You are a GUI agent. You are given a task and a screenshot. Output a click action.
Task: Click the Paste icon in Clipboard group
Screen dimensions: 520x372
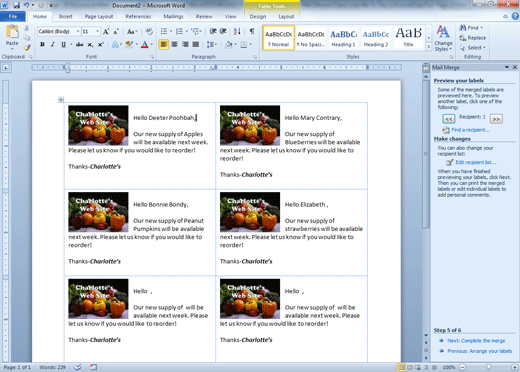(x=12, y=32)
